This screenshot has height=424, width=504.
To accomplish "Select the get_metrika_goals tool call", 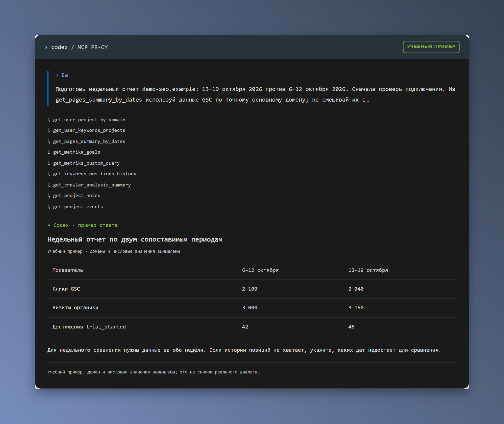I will [77, 152].
